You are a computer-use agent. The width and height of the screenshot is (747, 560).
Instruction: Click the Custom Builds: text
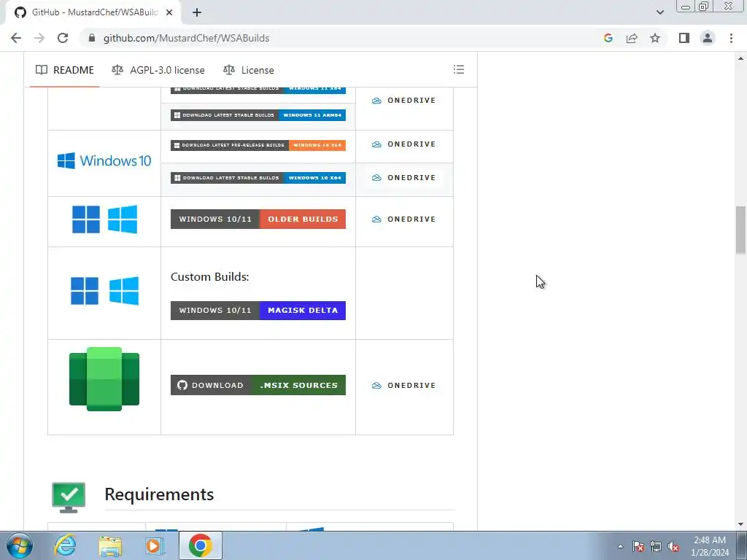(x=209, y=276)
